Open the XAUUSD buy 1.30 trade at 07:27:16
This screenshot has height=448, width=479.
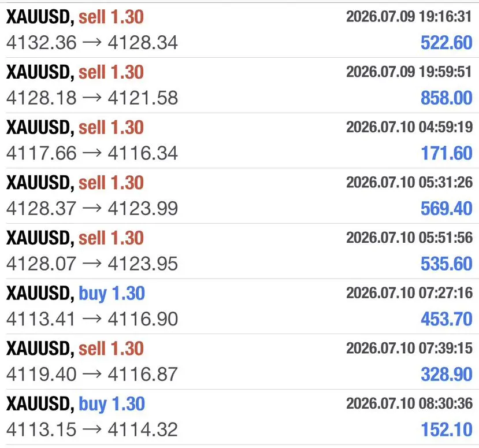pyautogui.click(x=239, y=306)
